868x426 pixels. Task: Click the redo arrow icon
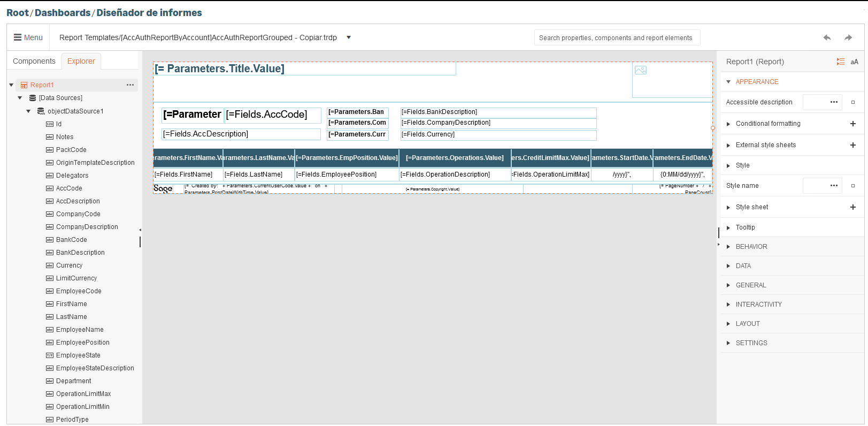click(848, 37)
